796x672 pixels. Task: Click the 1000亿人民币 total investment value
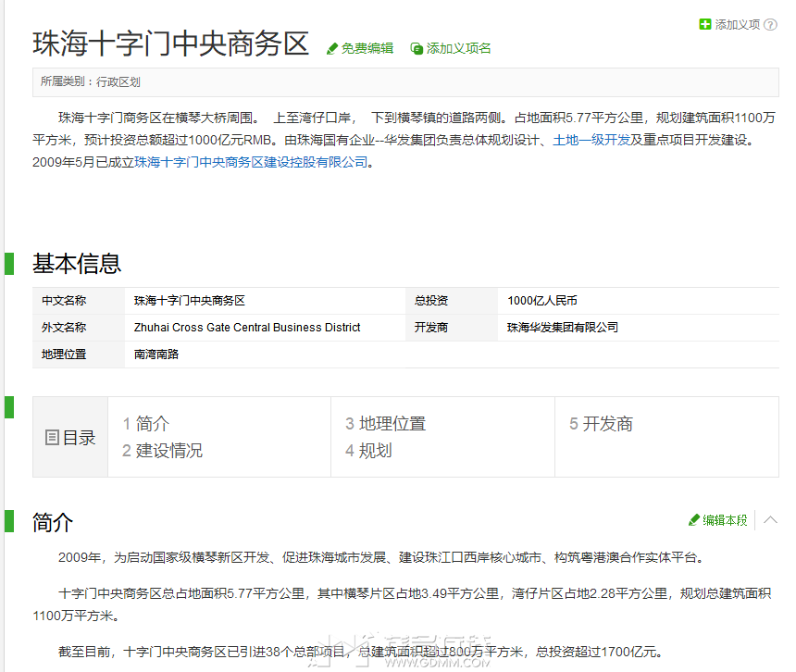click(542, 301)
